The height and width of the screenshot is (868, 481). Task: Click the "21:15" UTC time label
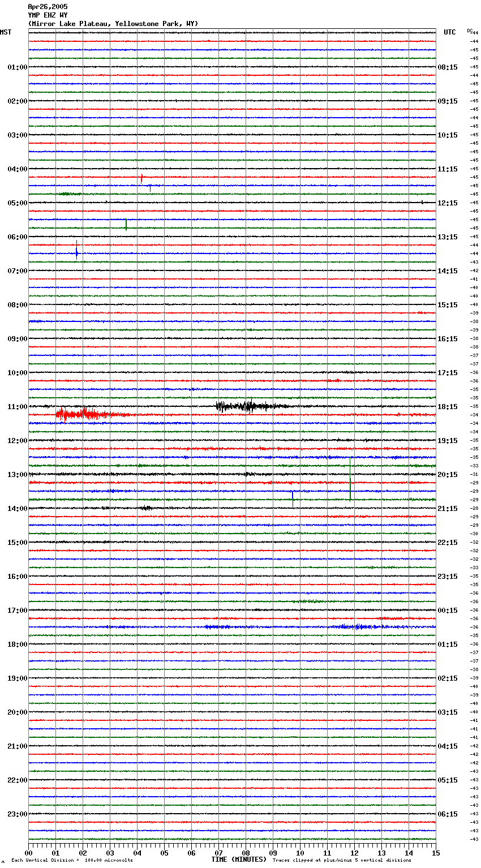[448, 509]
